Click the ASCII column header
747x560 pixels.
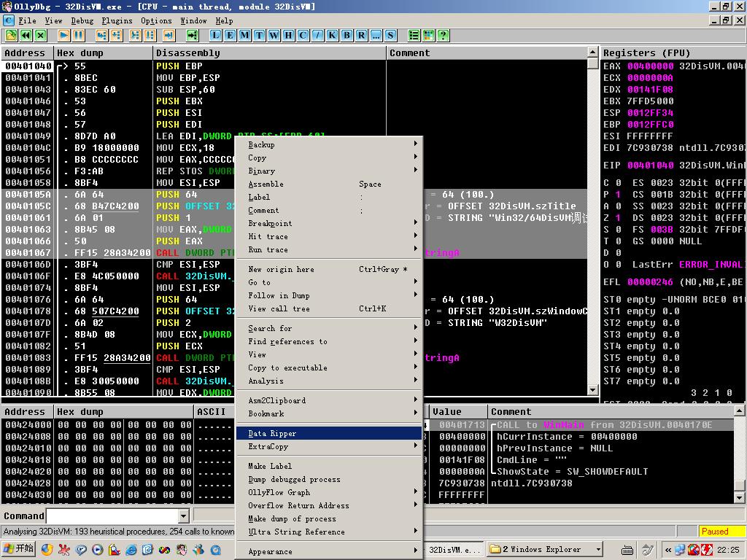tap(215, 411)
